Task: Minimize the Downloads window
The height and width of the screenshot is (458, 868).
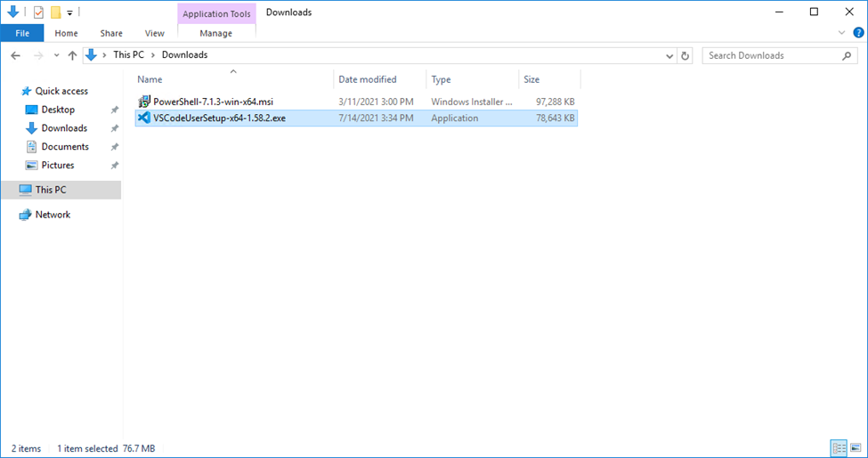Action: [x=780, y=12]
